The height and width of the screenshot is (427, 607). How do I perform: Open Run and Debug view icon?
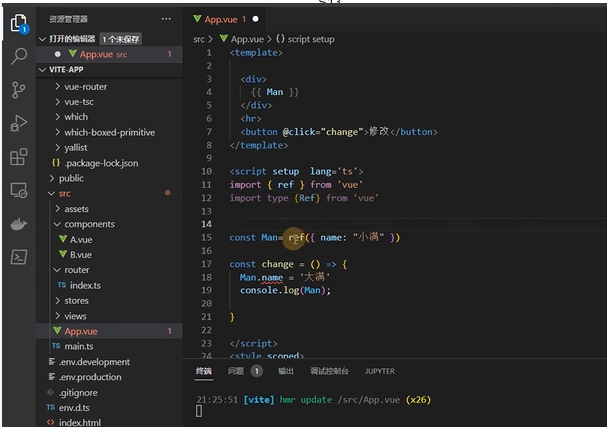pos(19,123)
